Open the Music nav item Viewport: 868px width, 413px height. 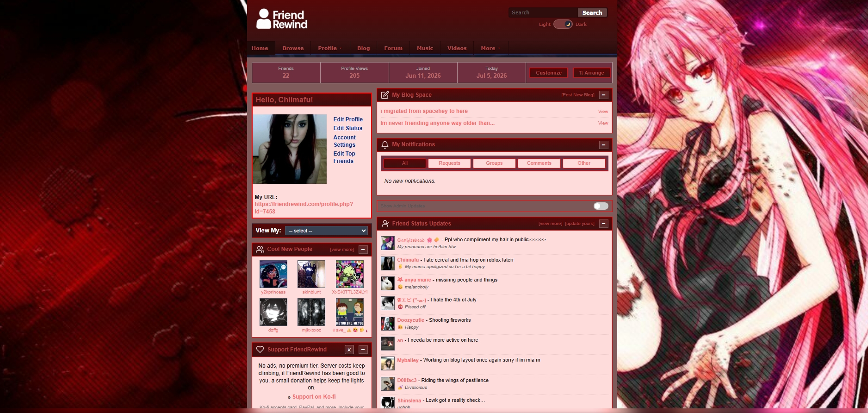click(x=425, y=48)
